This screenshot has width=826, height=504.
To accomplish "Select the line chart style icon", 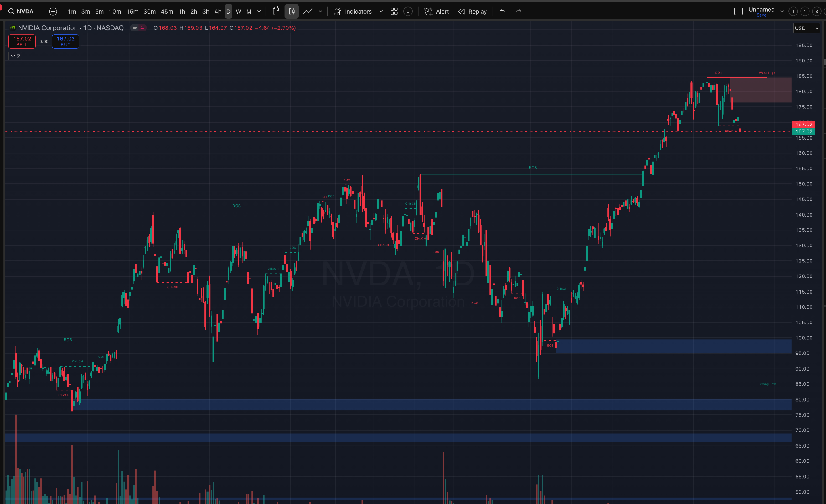I will [308, 11].
